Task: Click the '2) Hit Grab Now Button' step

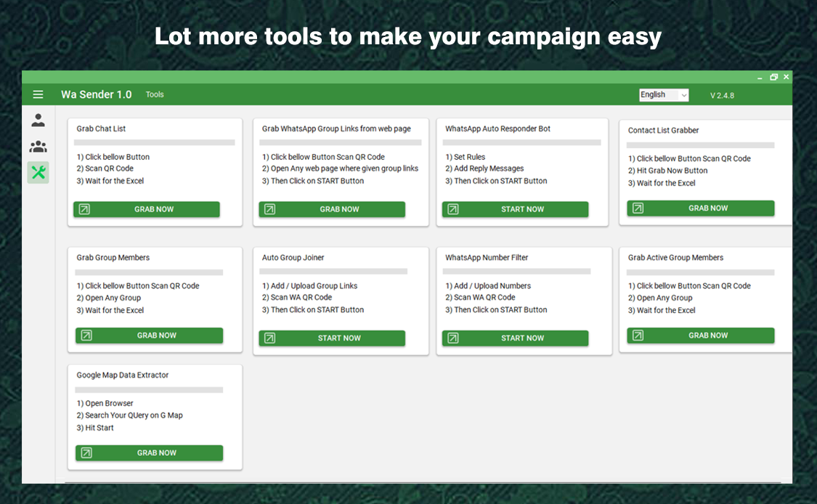Action: point(668,171)
